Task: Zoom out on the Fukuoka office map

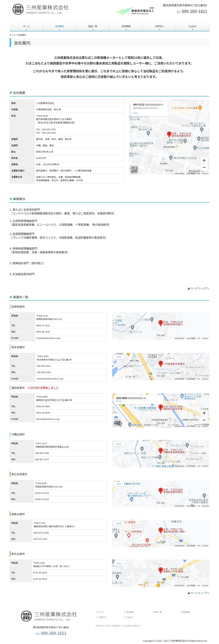Action: pos(204,420)
